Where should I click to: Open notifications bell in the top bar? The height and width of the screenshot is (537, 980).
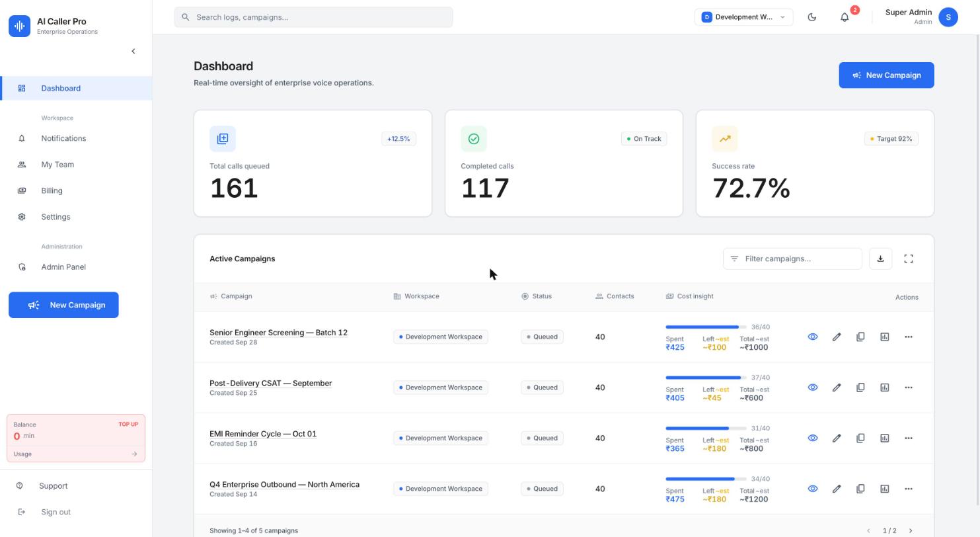[845, 17]
